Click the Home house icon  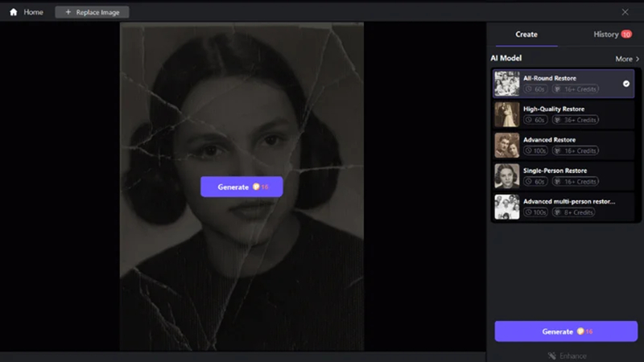(14, 12)
